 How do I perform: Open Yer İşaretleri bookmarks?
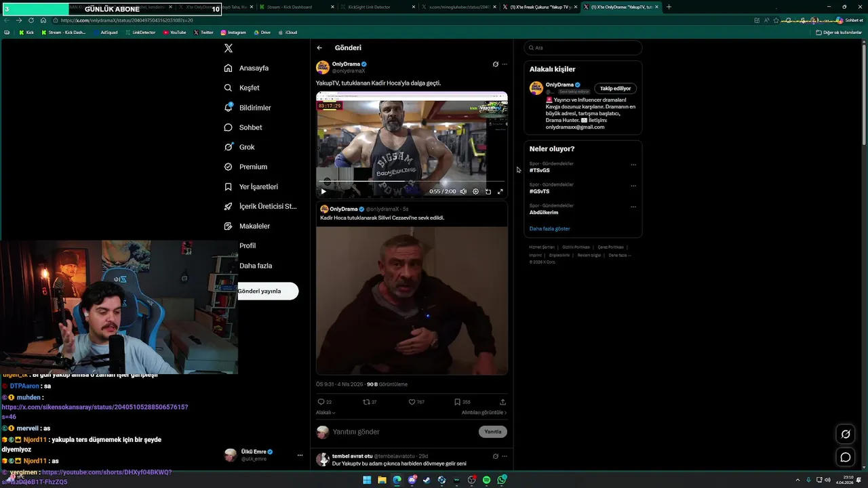tap(251, 186)
